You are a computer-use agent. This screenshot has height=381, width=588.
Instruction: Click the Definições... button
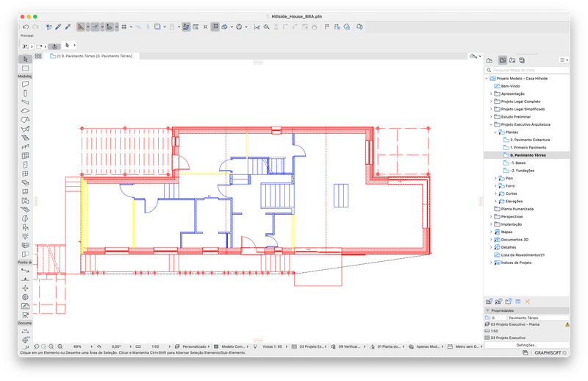click(526, 345)
